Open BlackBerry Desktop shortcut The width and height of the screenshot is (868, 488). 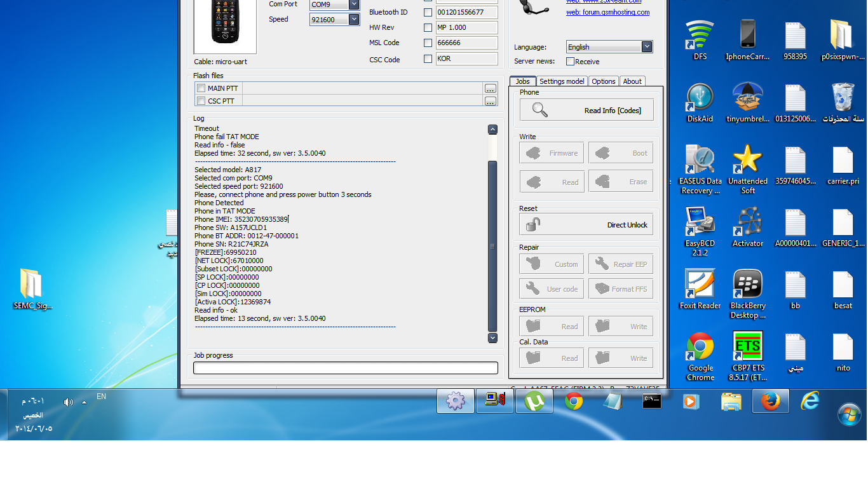tap(748, 293)
